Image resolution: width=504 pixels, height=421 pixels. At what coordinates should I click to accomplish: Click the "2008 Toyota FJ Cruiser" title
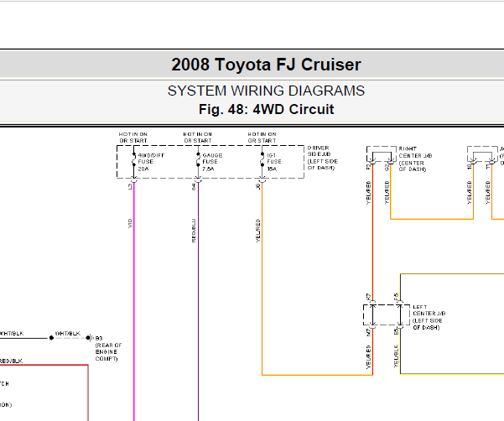266,65
